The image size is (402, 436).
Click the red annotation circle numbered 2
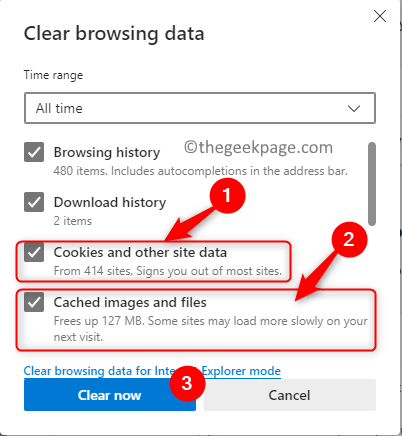pos(349,239)
